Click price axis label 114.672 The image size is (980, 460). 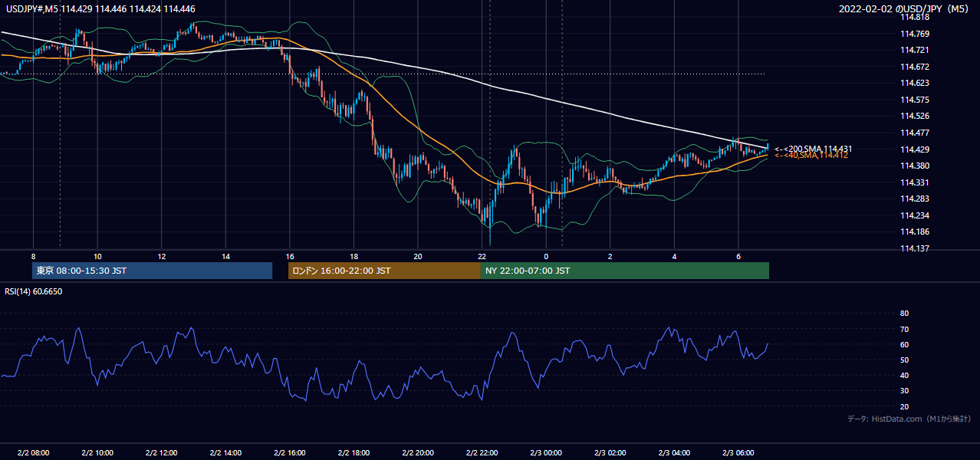click(x=914, y=67)
